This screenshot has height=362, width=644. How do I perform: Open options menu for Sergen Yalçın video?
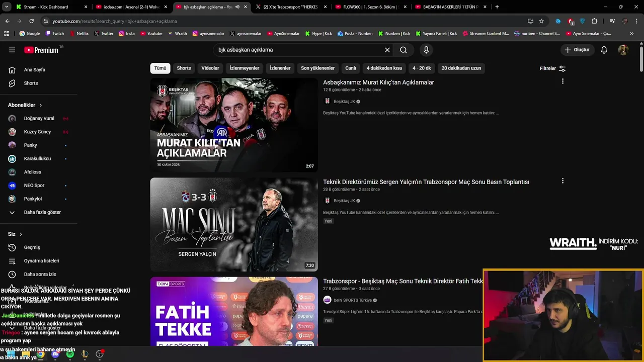tap(562, 181)
